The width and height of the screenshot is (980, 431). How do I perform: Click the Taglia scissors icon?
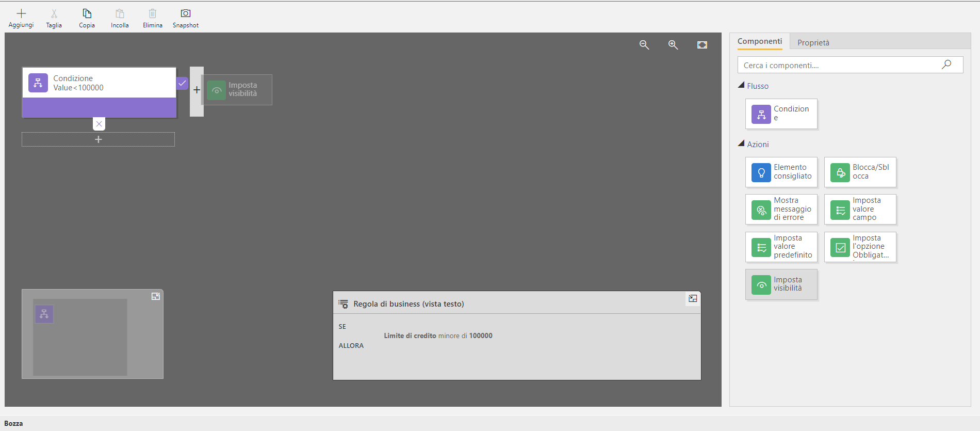(x=54, y=13)
